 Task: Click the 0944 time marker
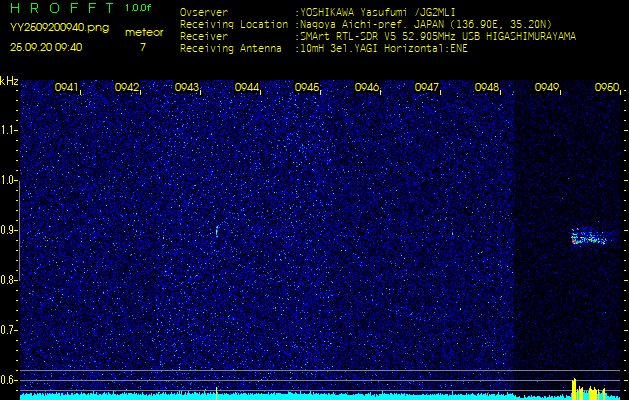tap(247, 87)
